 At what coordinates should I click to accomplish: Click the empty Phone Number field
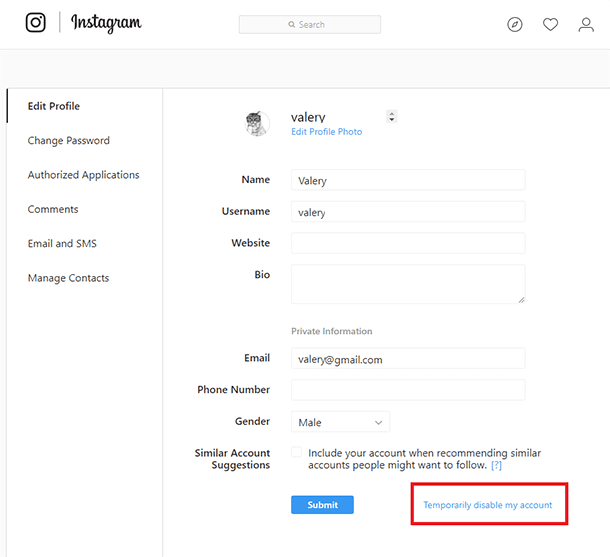[x=408, y=390]
